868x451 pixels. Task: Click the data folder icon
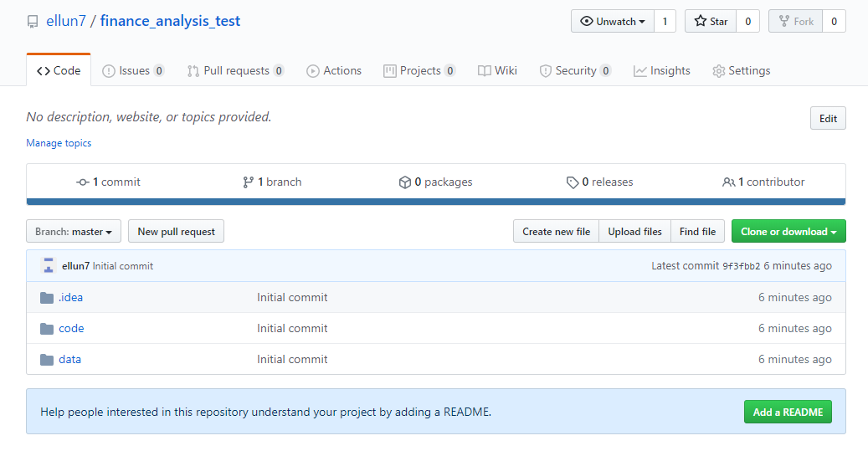click(47, 360)
